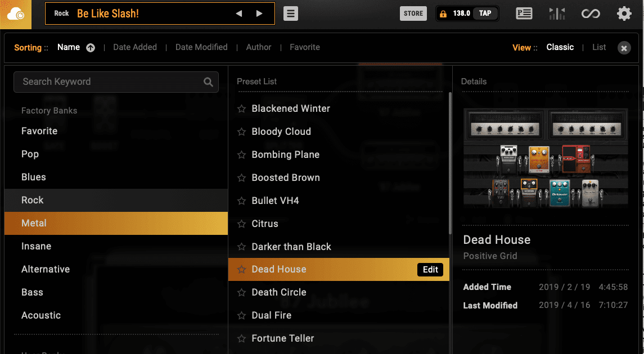Screen dimensions: 644x354
Task: Favorite the Bombing Plane preset star
Action: point(241,155)
